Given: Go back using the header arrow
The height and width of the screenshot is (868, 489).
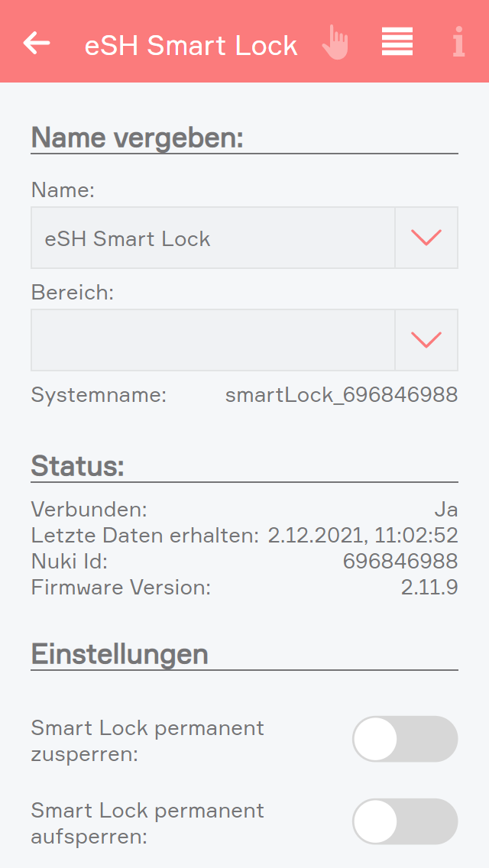Looking at the screenshot, I should click(37, 43).
